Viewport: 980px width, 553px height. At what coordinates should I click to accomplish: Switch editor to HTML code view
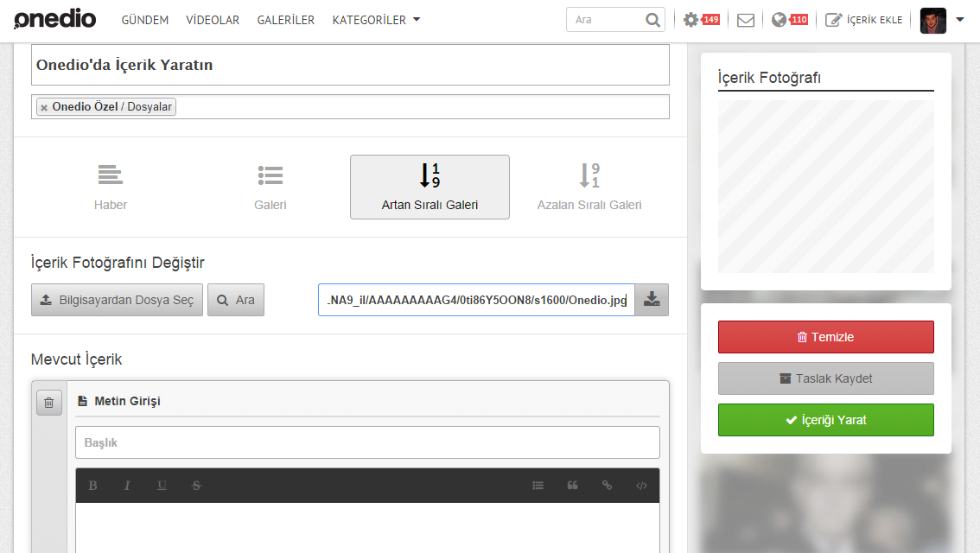point(641,486)
